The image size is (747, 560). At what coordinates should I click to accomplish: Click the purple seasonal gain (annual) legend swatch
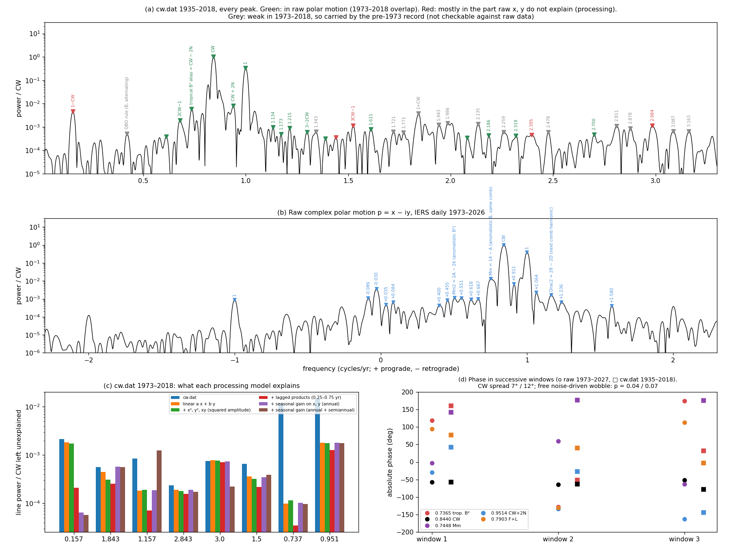pos(263,404)
